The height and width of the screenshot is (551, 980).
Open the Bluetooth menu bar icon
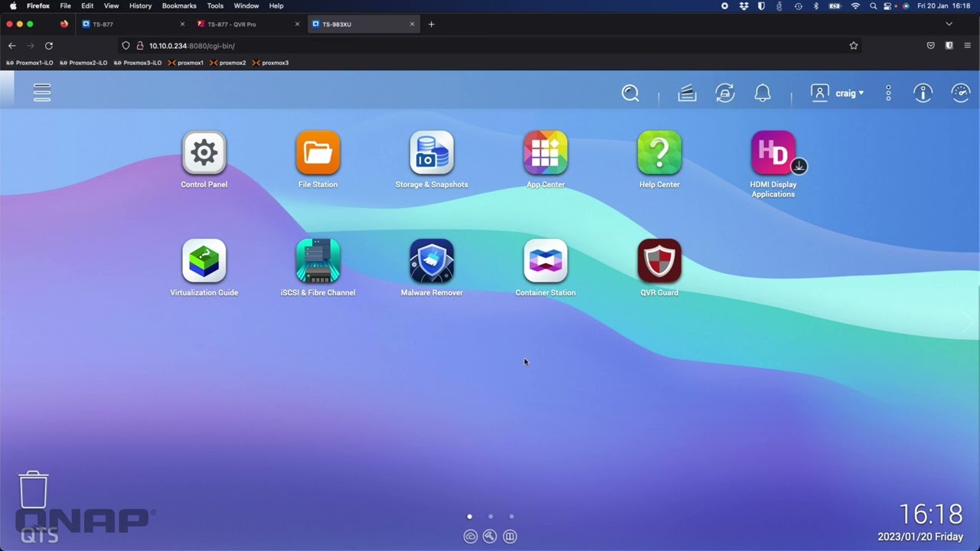tap(816, 6)
